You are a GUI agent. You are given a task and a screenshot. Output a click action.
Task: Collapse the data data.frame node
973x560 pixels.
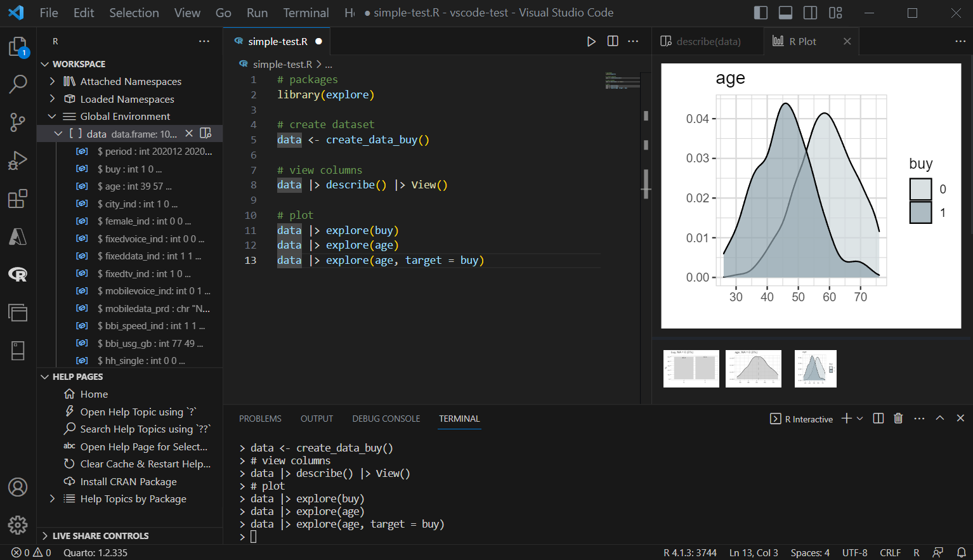coord(58,133)
